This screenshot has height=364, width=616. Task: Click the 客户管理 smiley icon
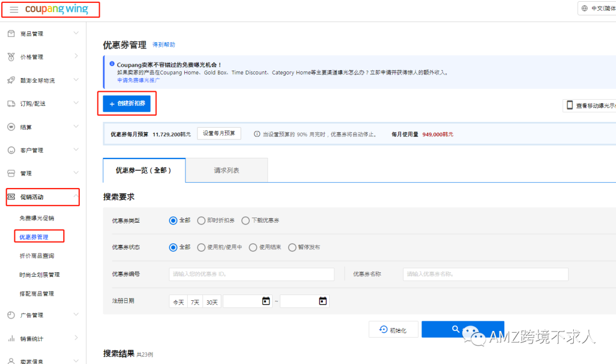pyautogui.click(x=11, y=150)
